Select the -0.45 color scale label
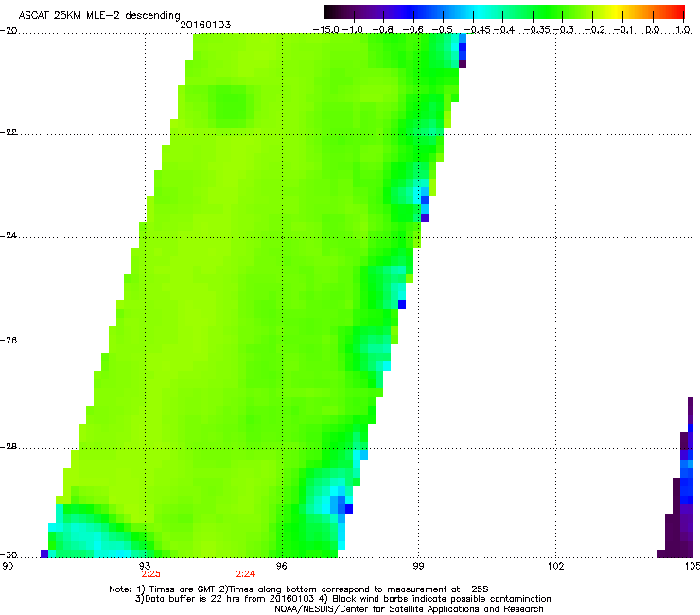This screenshot has width=700, height=615. [x=478, y=30]
